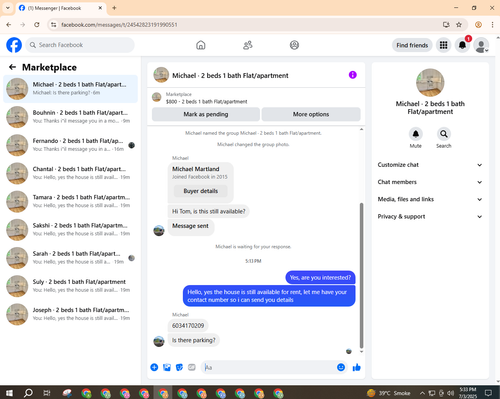The image size is (500, 399).
Task: Open the Friends icon in top navigation
Action: [248, 45]
